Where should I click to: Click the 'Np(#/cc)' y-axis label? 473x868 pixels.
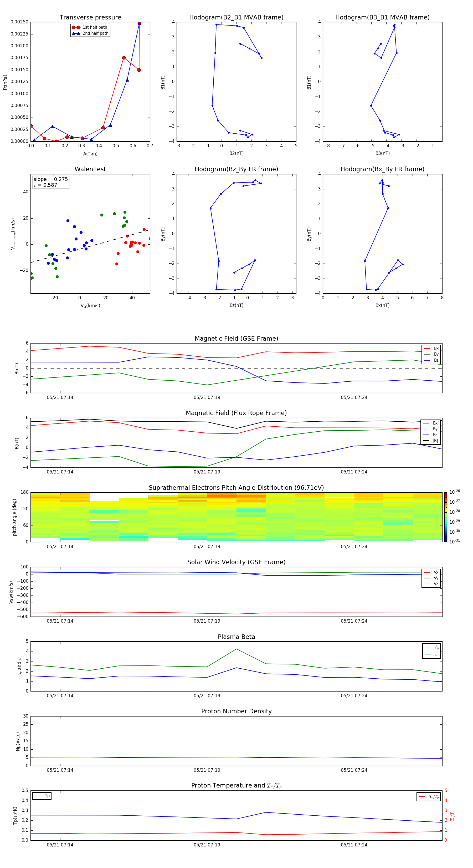click(18, 741)
